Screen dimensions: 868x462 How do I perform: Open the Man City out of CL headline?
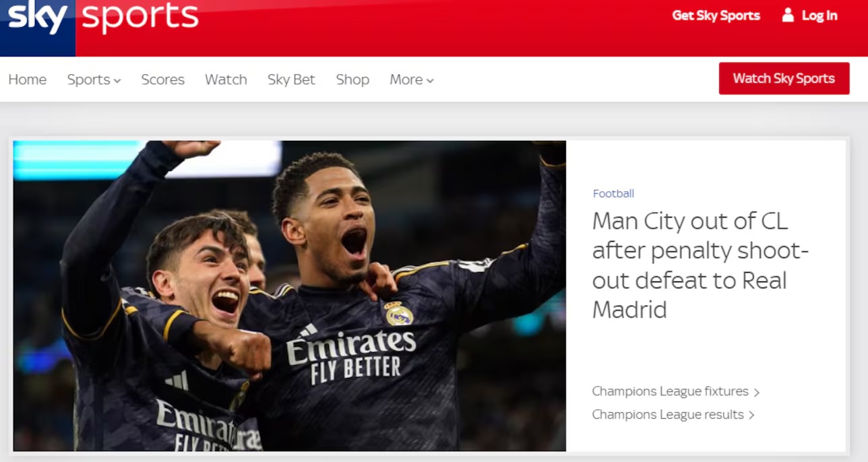[700, 265]
